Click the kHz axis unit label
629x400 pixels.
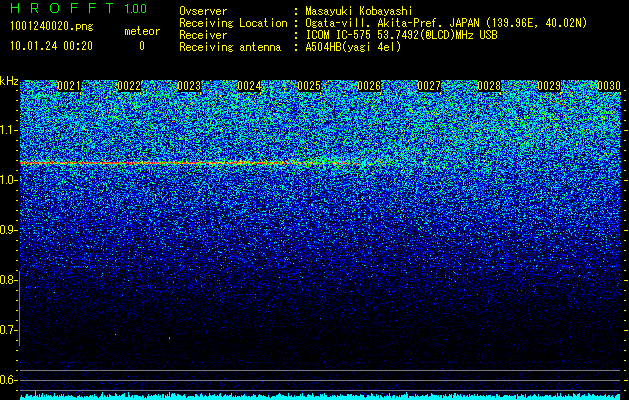coord(9,81)
